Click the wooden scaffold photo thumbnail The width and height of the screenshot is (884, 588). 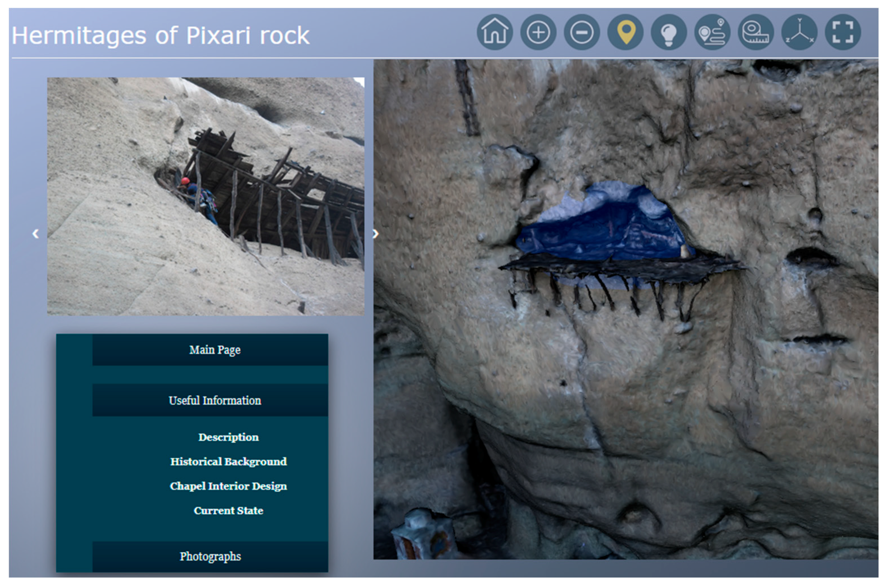[x=205, y=196]
